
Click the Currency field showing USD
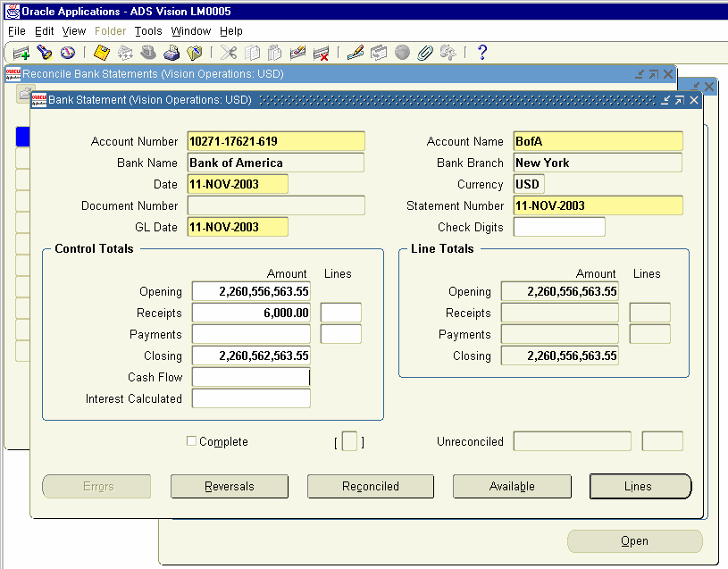tap(529, 184)
